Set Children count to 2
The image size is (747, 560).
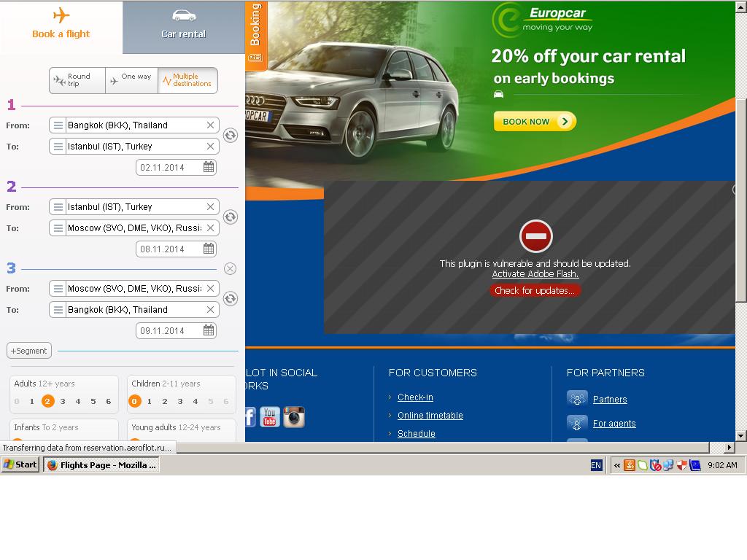164,402
